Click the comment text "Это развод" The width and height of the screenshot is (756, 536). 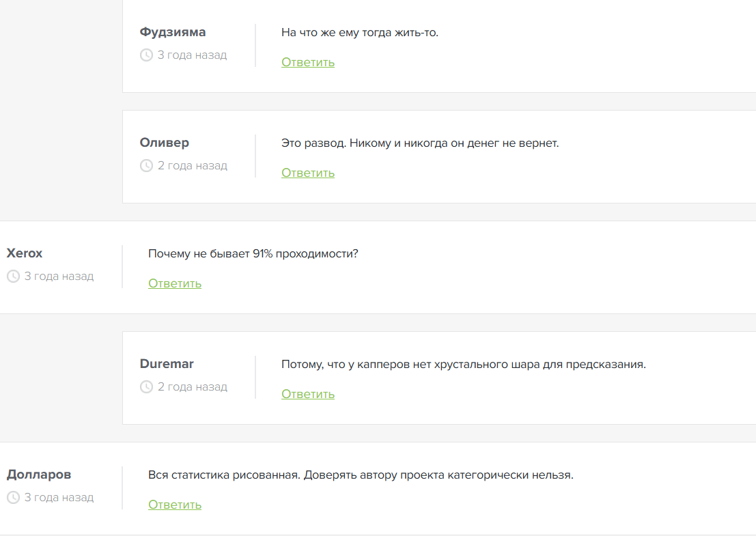[420, 143]
